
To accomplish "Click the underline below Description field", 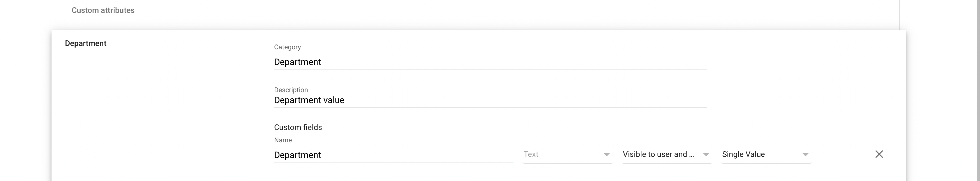I will (x=490, y=108).
